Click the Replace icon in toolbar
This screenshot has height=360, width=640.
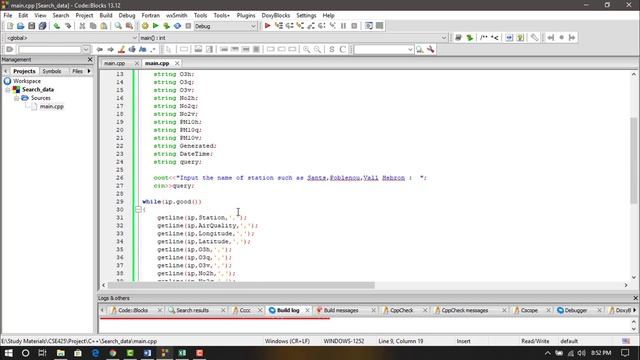[129, 26]
